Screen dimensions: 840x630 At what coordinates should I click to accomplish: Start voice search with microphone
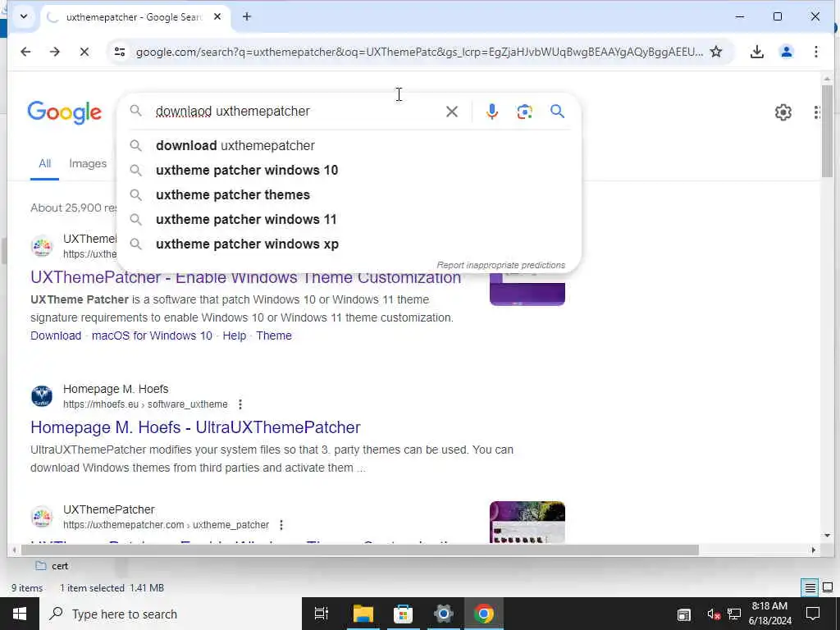point(492,112)
